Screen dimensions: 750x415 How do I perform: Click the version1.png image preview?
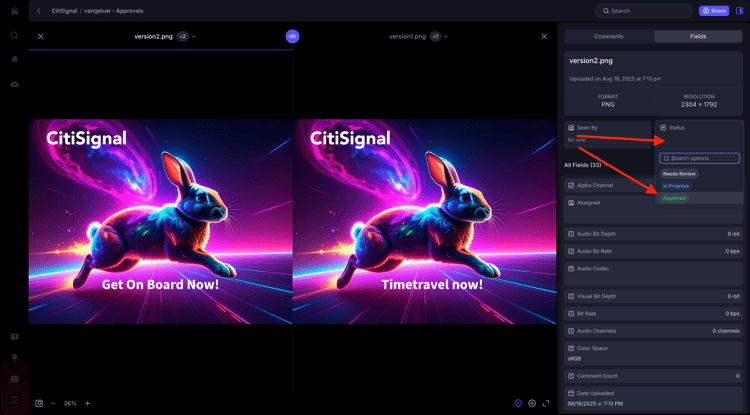coord(424,221)
